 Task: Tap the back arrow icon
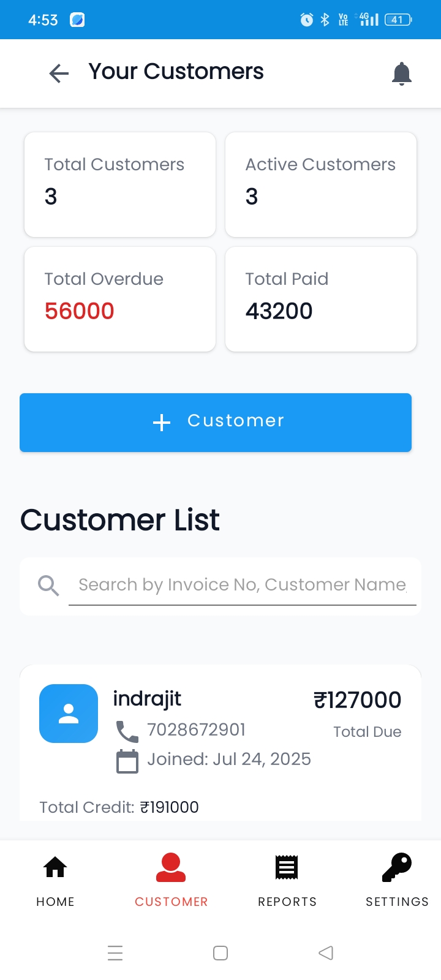[x=59, y=73]
